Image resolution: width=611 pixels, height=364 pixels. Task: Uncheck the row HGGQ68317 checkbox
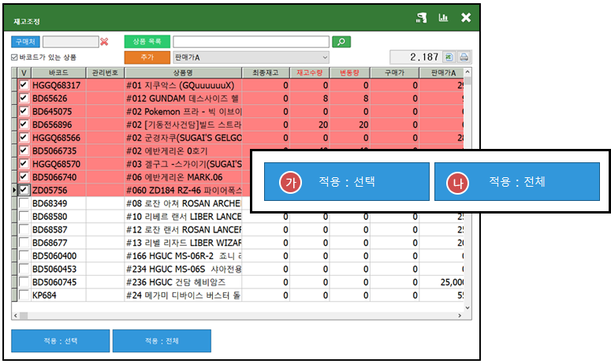click(24, 85)
